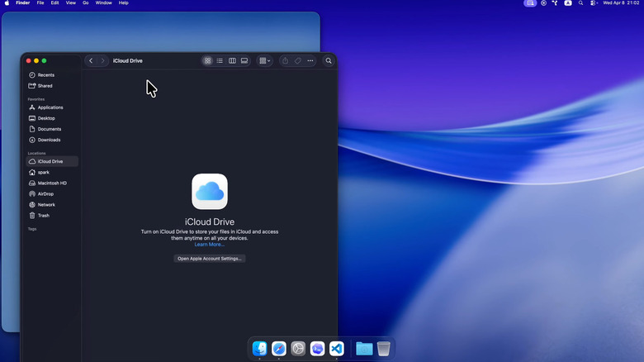Viewport: 644px width, 362px height.
Task: Open the Edit menu
Action: click(54, 2)
